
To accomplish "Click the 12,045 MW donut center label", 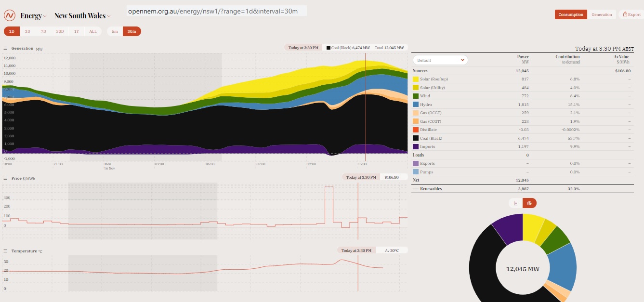I will (x=523, y=269).
